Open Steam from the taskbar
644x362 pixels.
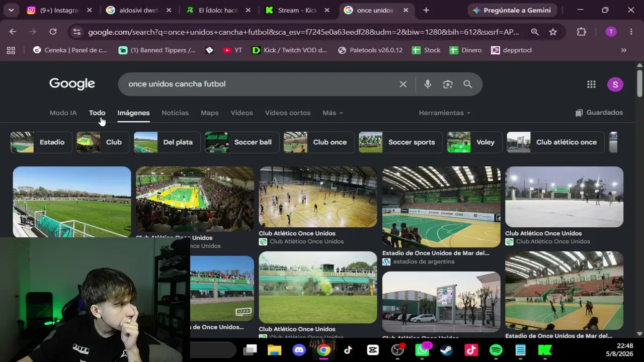pos(446,349)
